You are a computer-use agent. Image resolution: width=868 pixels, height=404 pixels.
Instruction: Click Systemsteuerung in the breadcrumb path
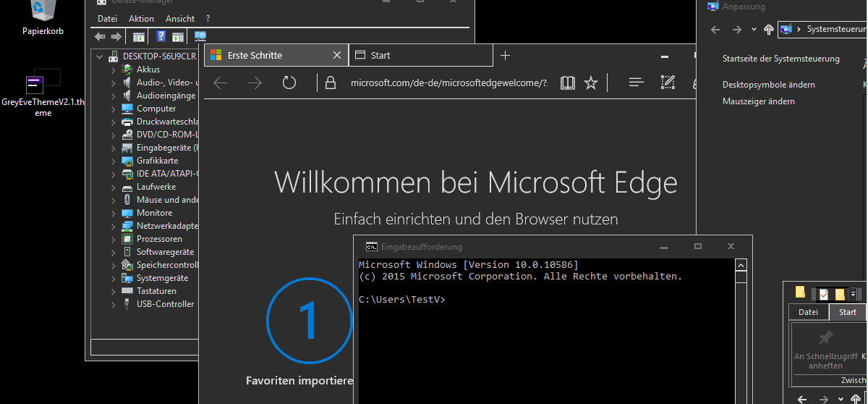coord(836,30)
